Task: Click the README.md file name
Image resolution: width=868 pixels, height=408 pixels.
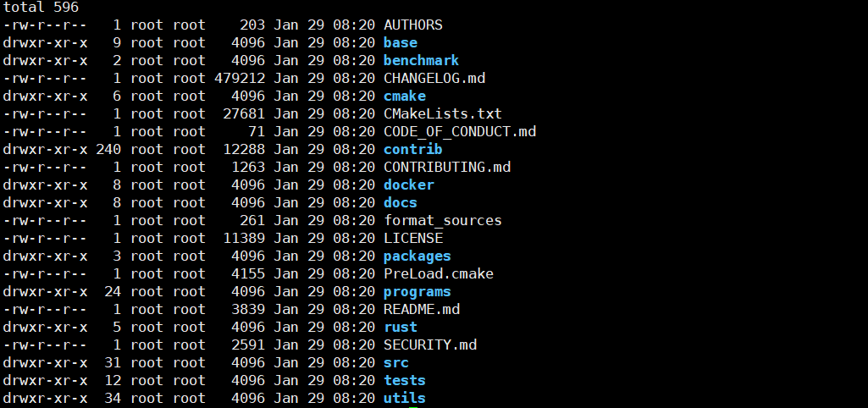Action: pos(421,309)
